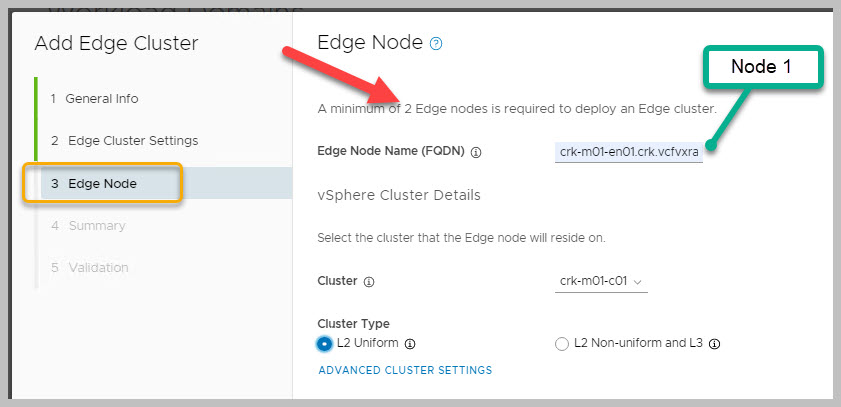Click the vSphere Cluster Details heading
The image size is (841, 407).
(x=399, y=195)
